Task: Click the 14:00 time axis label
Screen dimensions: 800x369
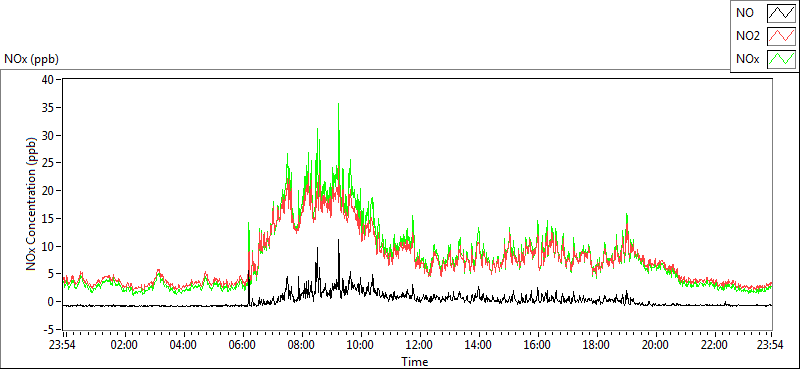Action: click(x=479, y=344)
